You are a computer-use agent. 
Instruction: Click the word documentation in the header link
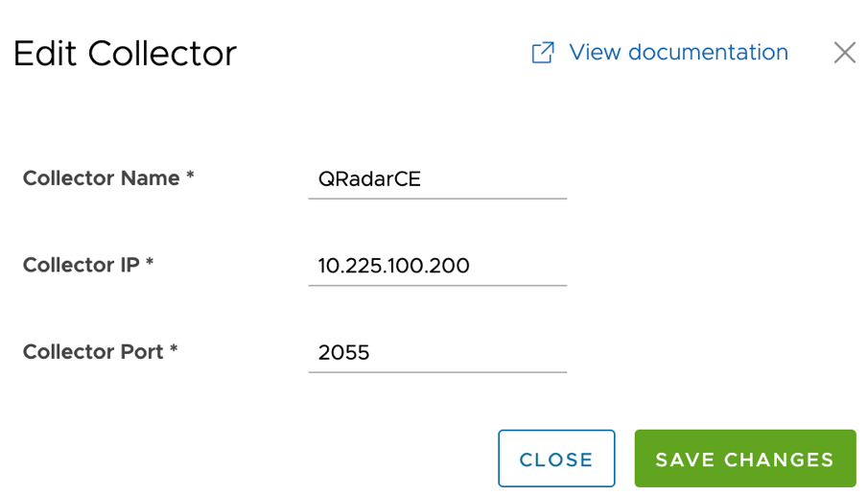pos(710,53)
